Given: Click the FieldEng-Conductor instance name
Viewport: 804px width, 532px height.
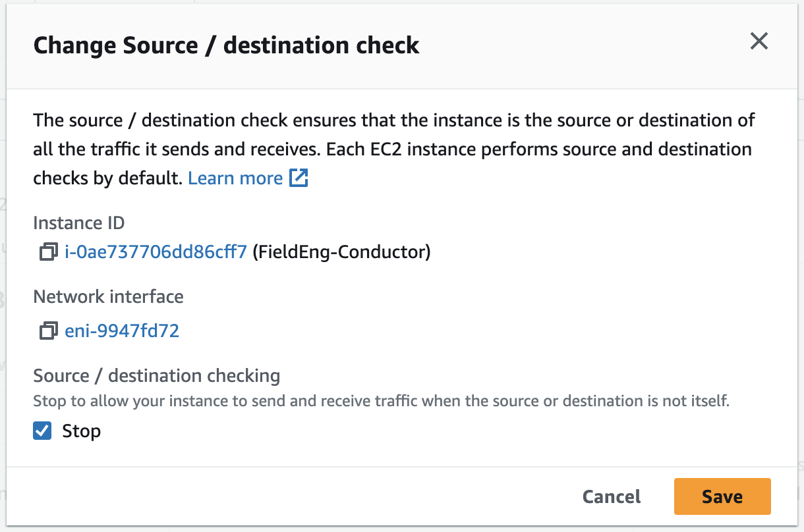Looking at the screenshot, I should point(341,252).
